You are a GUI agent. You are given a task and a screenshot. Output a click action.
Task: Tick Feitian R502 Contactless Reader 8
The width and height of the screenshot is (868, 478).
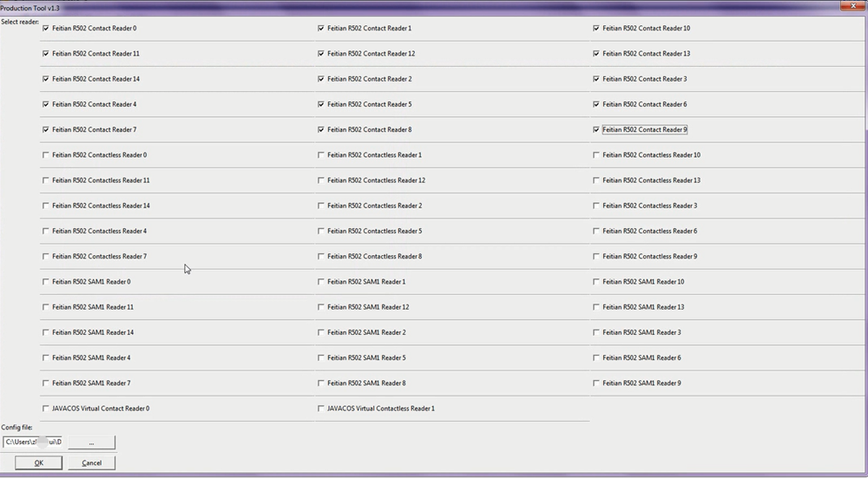pyautogui.click(x=321, y=257)
